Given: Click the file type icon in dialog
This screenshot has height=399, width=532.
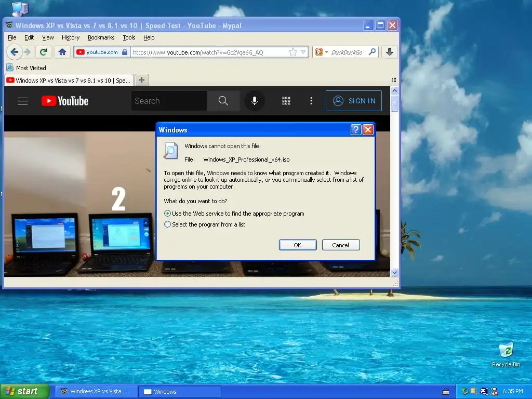Looking at the screenshot, I should point(170,151).
